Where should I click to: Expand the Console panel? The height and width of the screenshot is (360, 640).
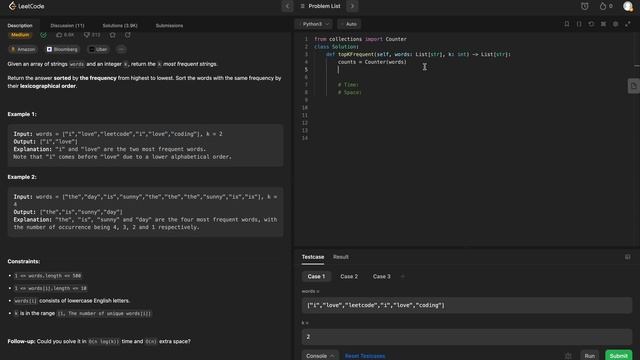coord(320,356)
